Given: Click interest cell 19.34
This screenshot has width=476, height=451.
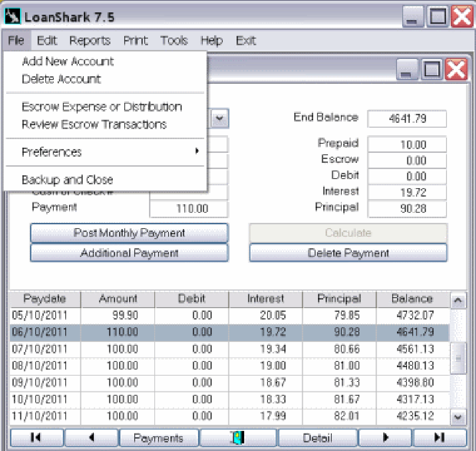Looking at the screenshot, I should [266, 349].
